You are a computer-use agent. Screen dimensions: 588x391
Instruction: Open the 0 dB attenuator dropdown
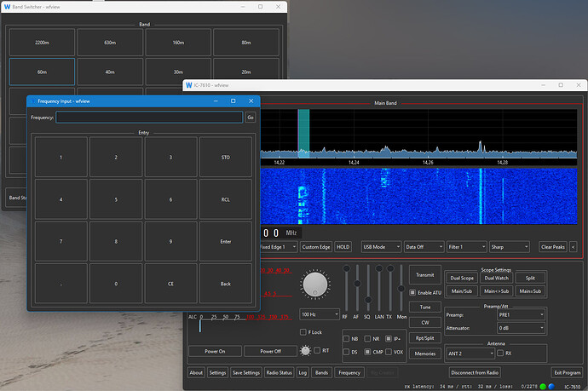(521, 328)
